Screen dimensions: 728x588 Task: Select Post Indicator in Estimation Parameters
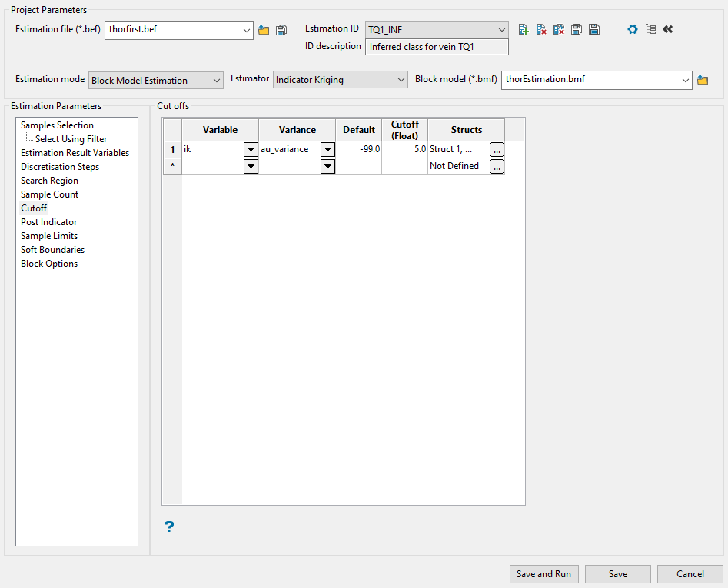(x=49, y=222)
